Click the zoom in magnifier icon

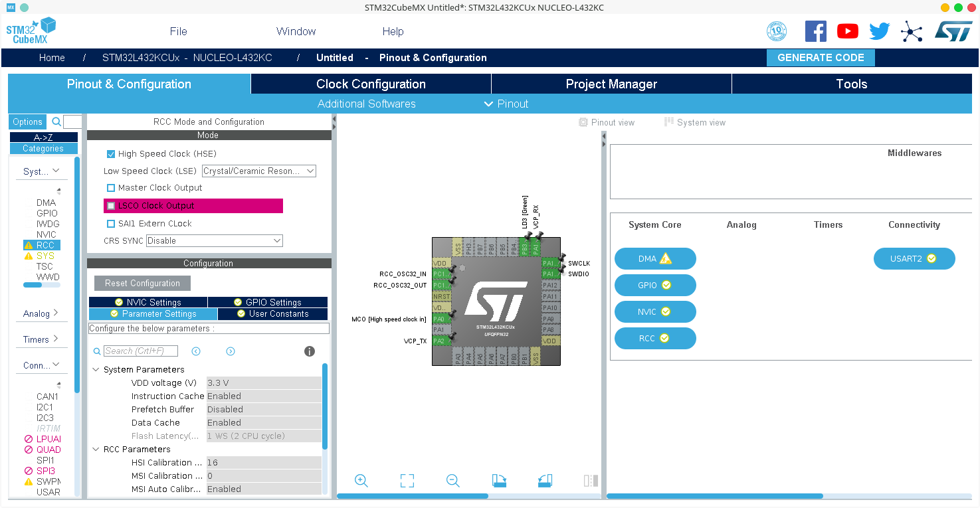click(361, 481)
